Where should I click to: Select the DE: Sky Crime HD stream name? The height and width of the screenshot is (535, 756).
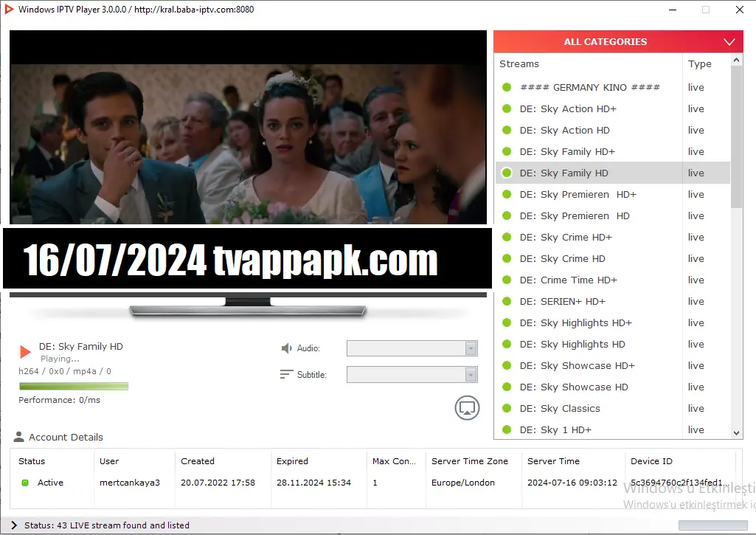(562, 259)
